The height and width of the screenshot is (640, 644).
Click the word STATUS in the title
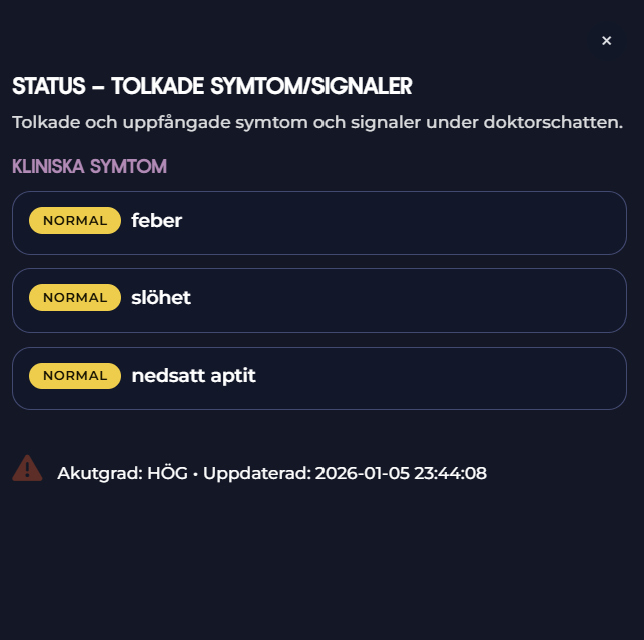(x=47, y=87)
